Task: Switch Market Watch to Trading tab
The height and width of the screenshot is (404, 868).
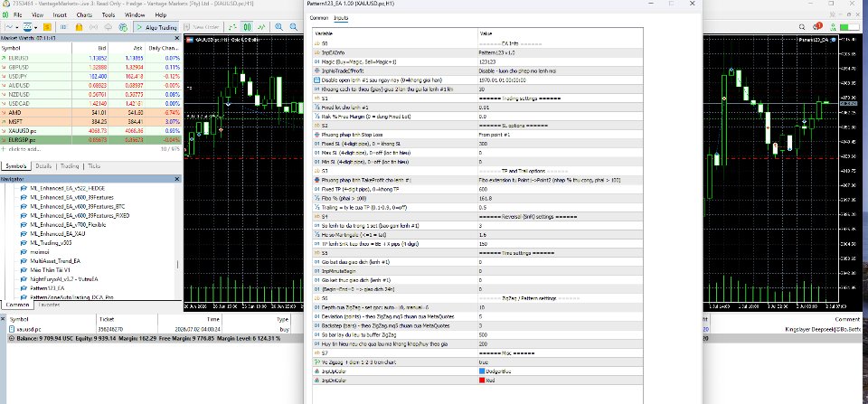Action: pyautogui.click(x=70, y=166)
